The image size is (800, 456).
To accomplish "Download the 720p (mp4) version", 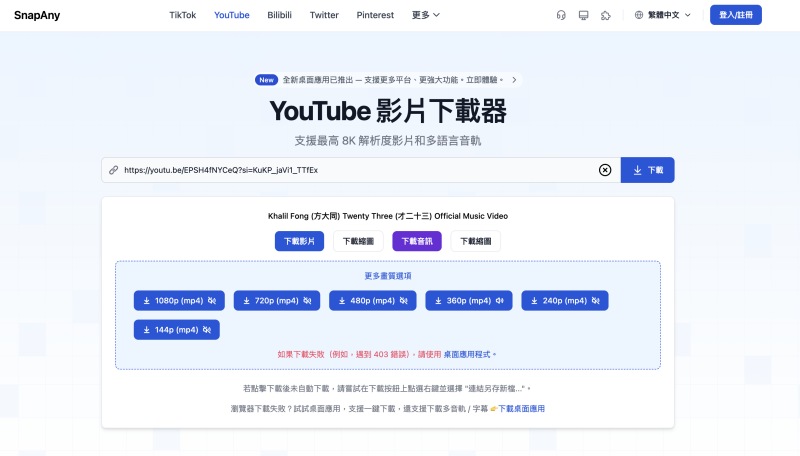I will click(277, 300).
